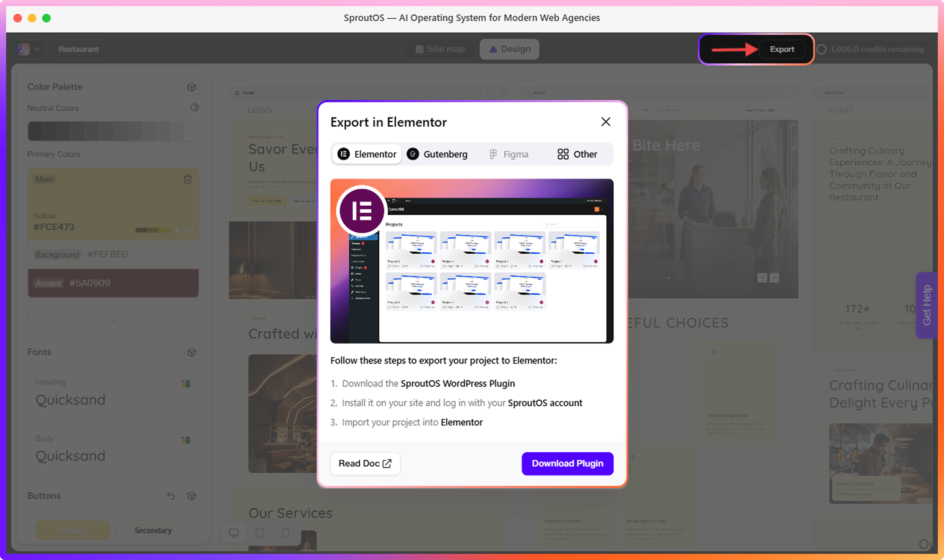
Task: Click the Restaurant project name
Action: tap(78, 49)
